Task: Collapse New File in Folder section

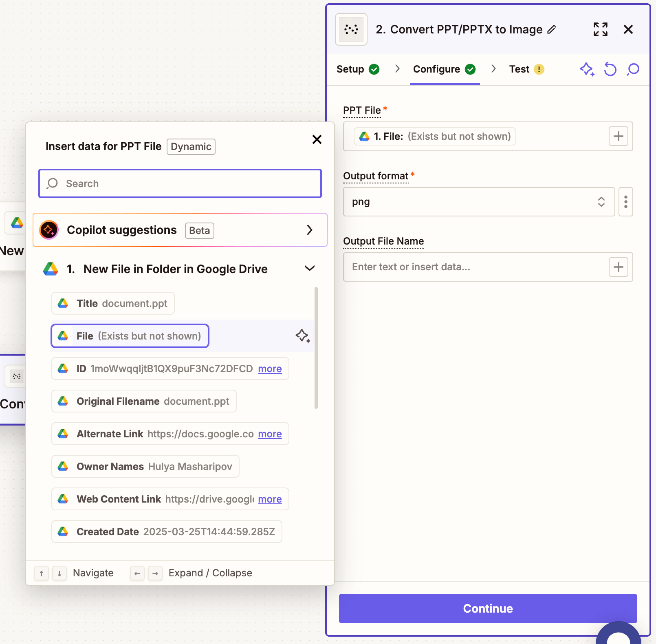Action: [x=310, y=269]
